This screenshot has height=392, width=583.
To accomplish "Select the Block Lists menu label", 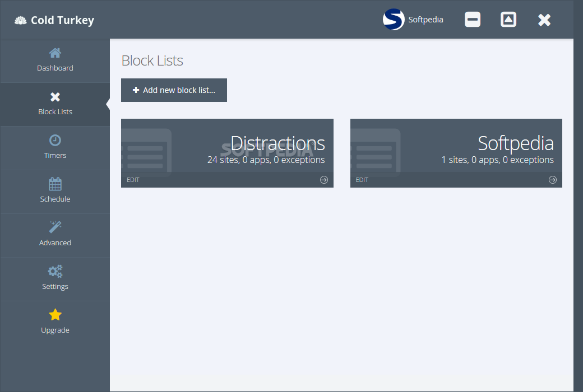I will (55, 112).
